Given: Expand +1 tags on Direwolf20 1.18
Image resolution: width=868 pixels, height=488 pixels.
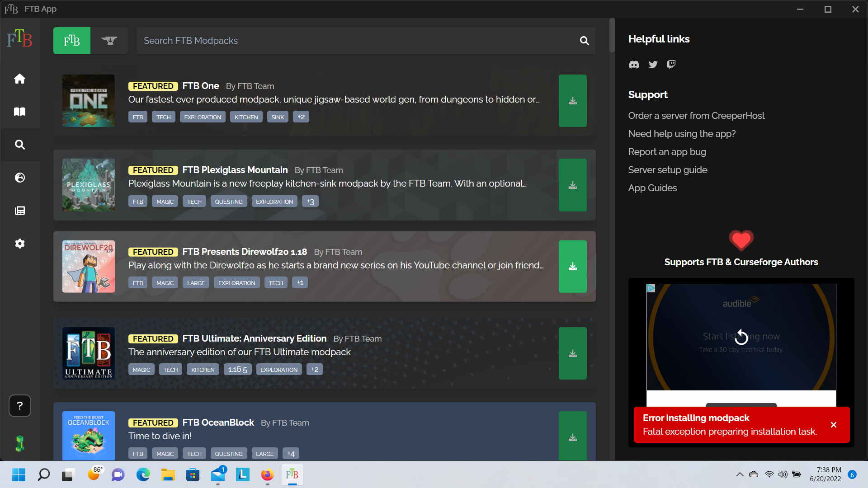Looking at the screenshot, I should 300,283.
